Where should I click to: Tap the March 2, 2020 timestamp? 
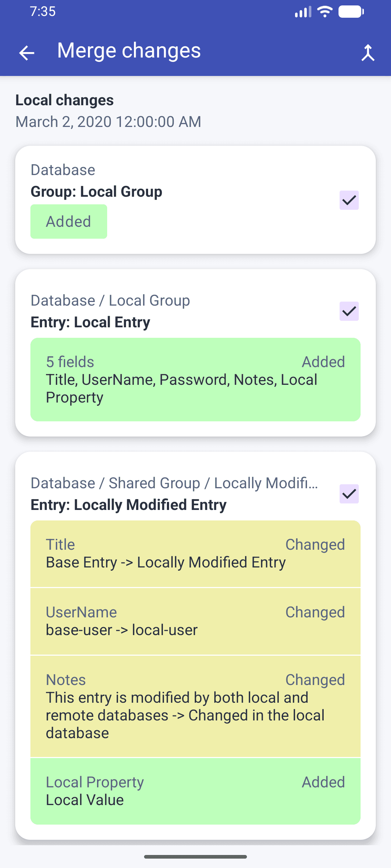pyautogui.click(x=108, y=122)
